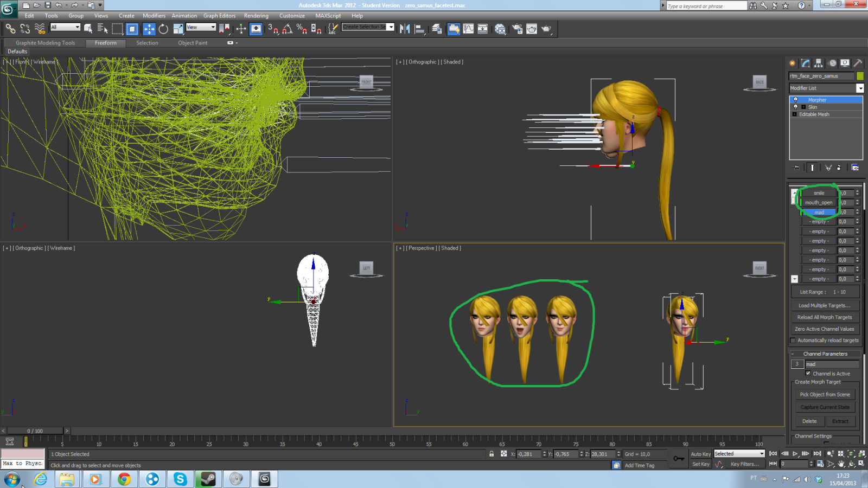Open the Material Editor icon

[x=500, y=29]
